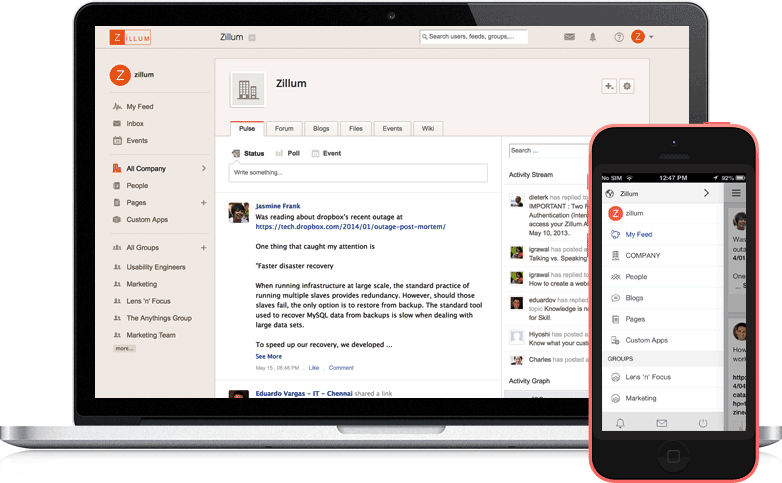The height and width of the screenshot is (483, 782).
Task: Expand the Zillum network chevron on phone
Action: [x=706, y=193]
